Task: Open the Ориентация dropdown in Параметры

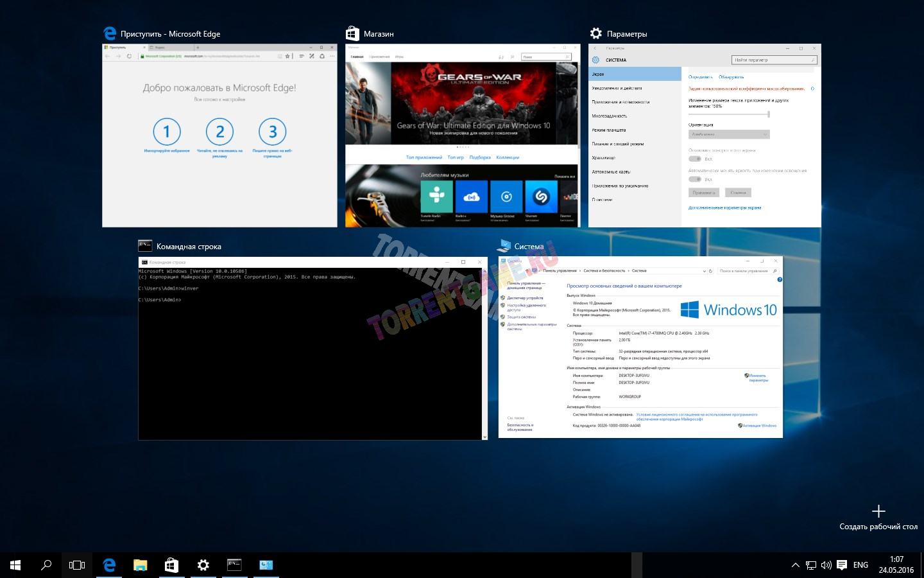Action: point(729,134)
